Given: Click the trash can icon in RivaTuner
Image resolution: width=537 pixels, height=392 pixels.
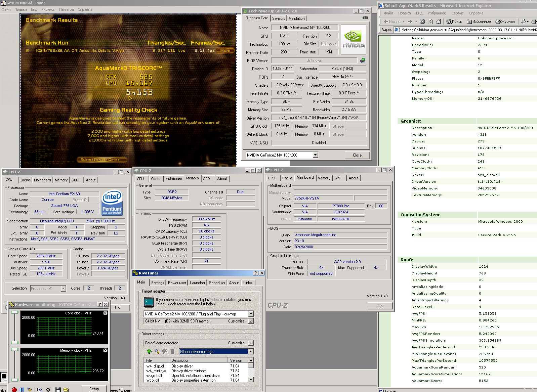Looking at the screenshot, I should click(172, 351).
